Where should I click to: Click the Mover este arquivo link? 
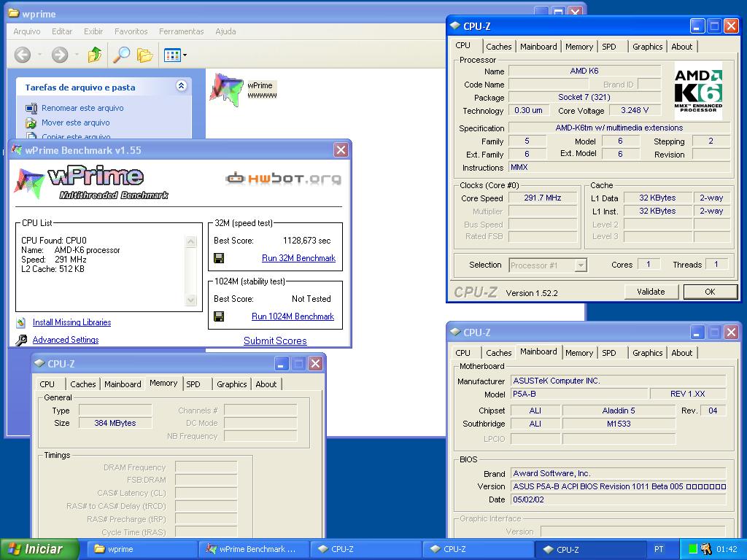coord(75,122)
